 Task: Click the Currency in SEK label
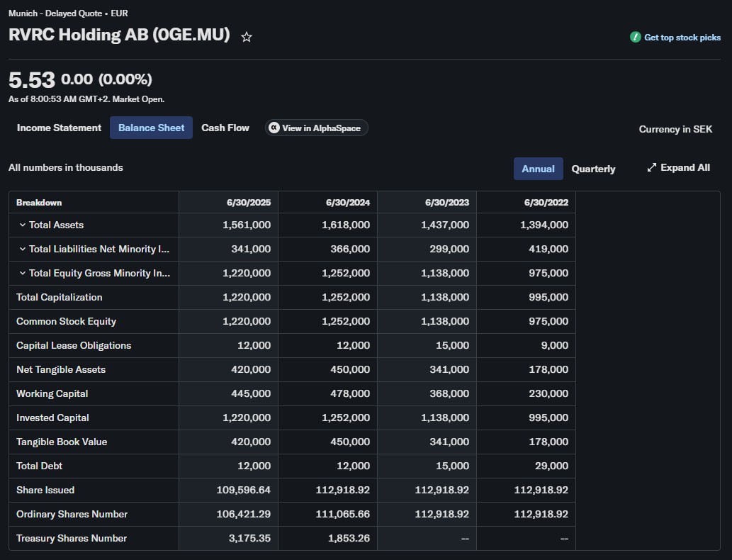pyautogui.click(x=675, y=129)
